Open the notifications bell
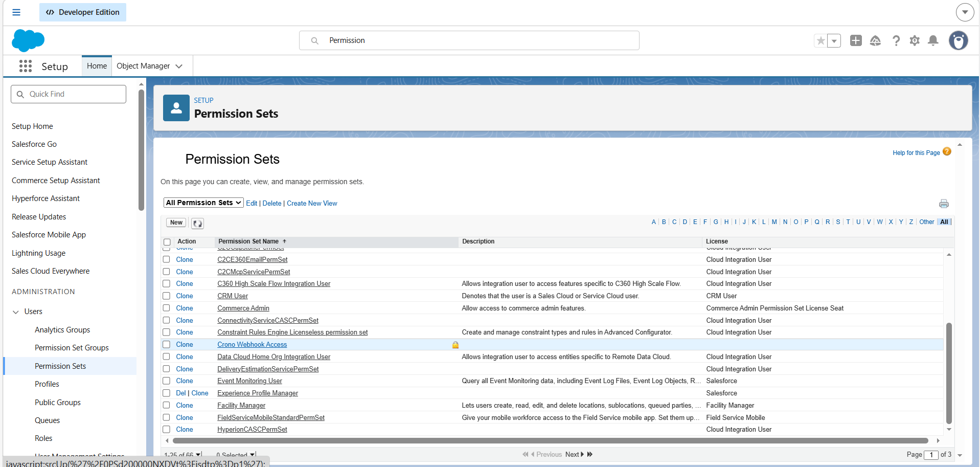The width and height of the screenshot is (980, 467). click(x=933, y=40)
